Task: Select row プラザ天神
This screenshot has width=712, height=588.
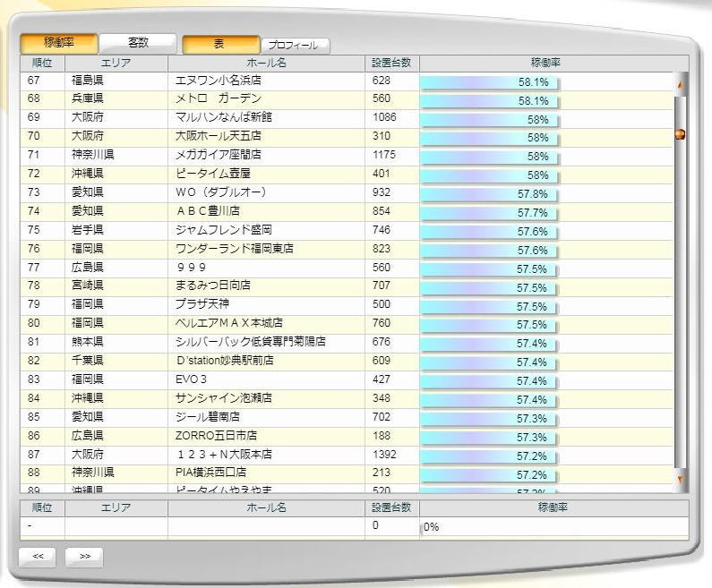Action: pos(347,305)
